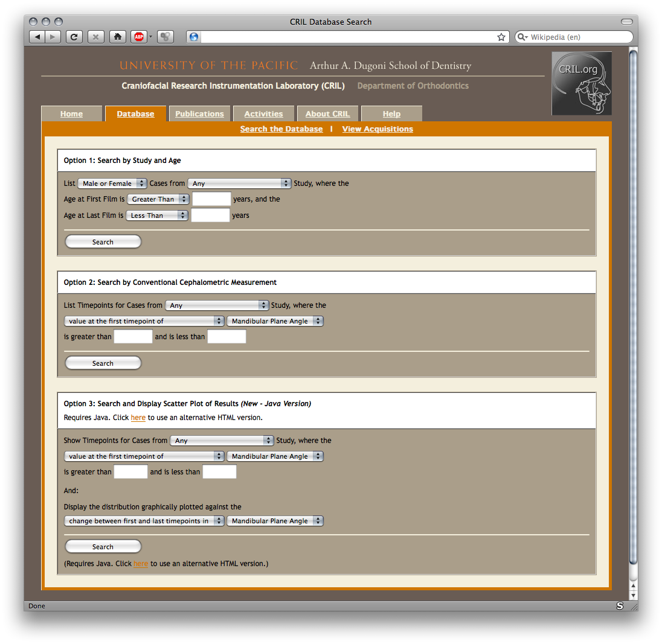The height and width of the screenshot is (644, 662).
Task: Click the 'here' link below the Option 3 heading
Action: 138,418
